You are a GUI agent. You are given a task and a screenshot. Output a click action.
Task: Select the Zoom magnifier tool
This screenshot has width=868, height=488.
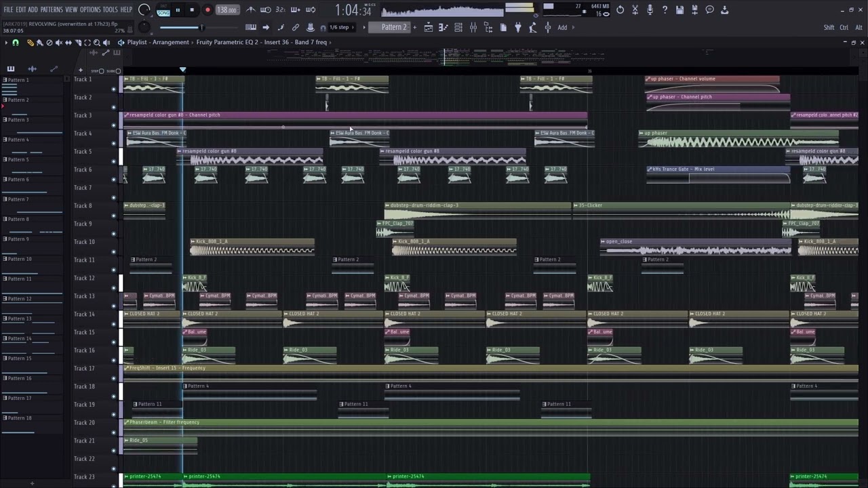pyautogui.click(x=96, y=43)
